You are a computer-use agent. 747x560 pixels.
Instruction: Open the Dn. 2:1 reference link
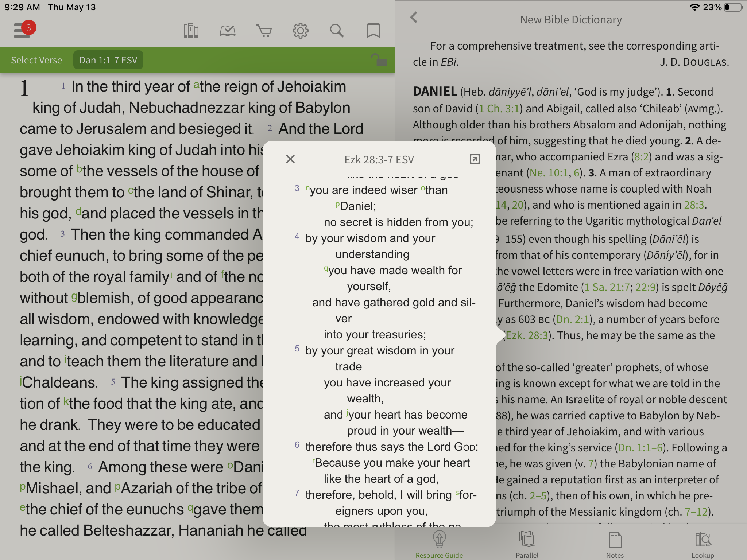pyautogui.click(x=573, y=319)
